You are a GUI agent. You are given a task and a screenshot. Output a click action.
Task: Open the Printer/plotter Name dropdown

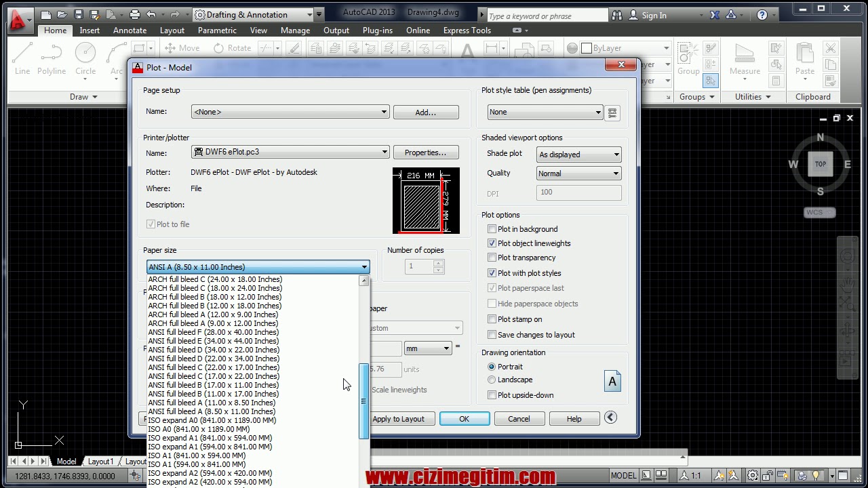point(290,152)
